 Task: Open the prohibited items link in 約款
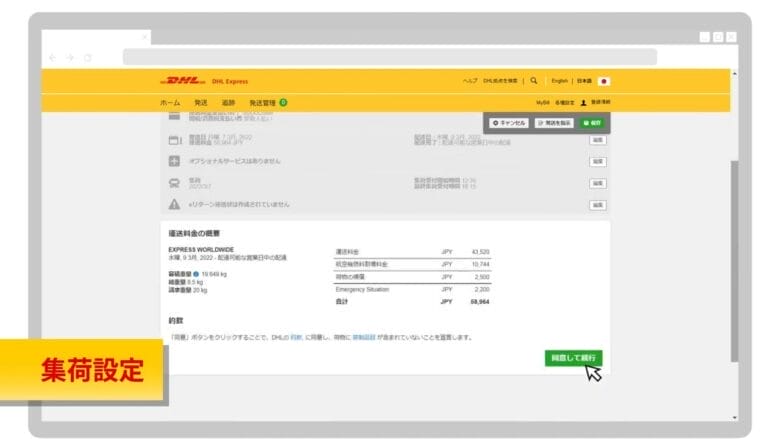coord(364,337)
